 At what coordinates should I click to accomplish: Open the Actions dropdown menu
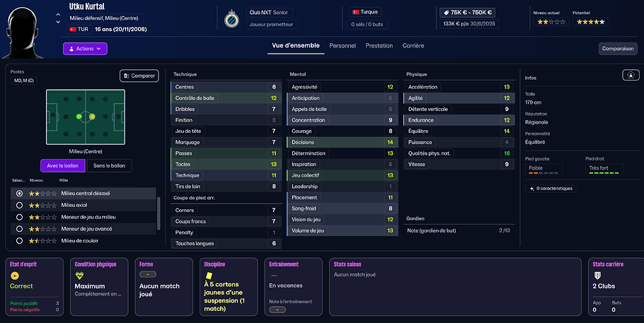[85, 49]
